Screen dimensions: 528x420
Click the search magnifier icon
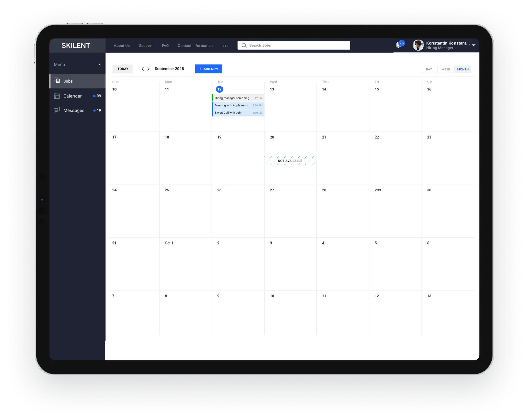244,45
